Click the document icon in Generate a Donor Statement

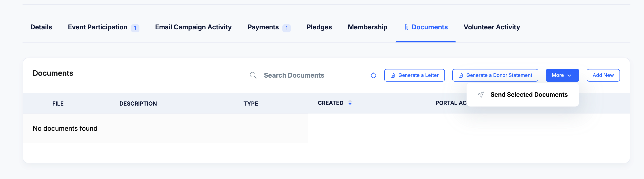460,75
